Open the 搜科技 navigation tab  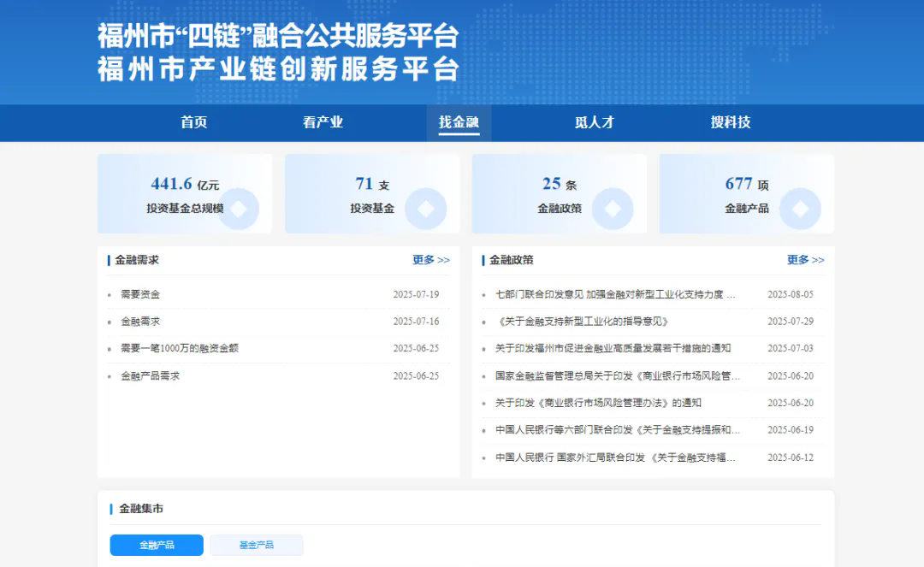tap(730, 122)
